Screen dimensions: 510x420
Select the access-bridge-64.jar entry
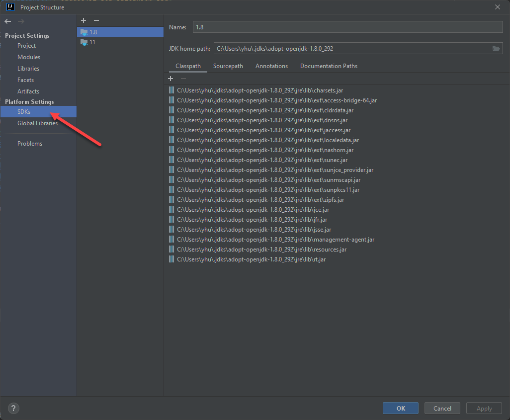(273, 100)
